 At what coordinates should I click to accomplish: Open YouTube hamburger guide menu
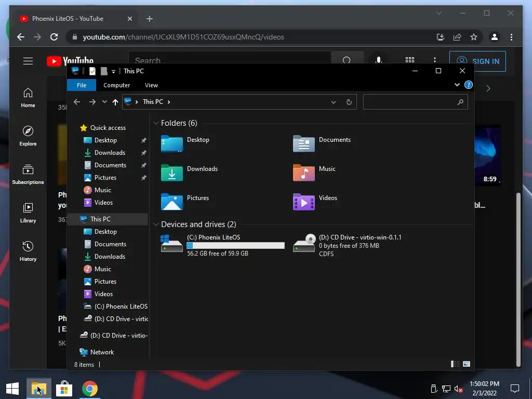[28, 61]
